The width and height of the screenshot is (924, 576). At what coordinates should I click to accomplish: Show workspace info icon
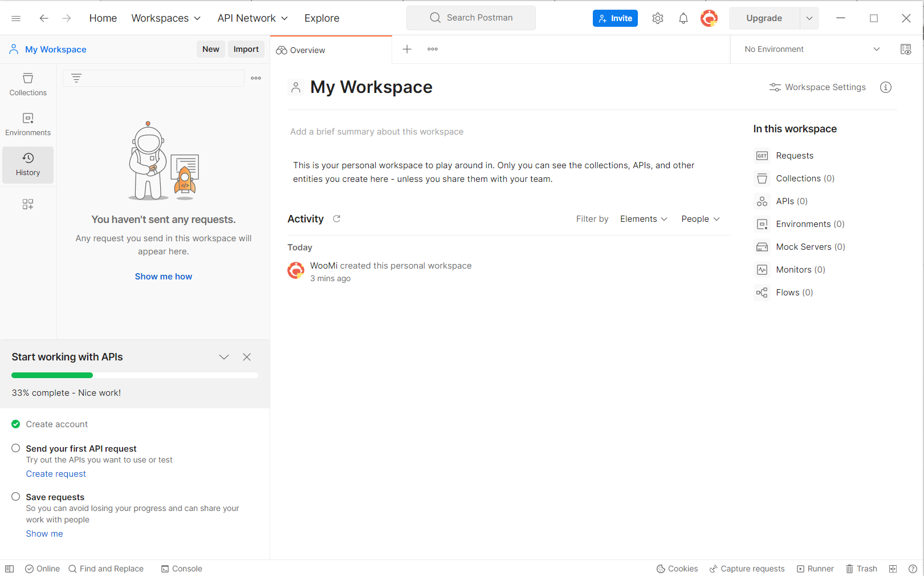tap(886, 87)
